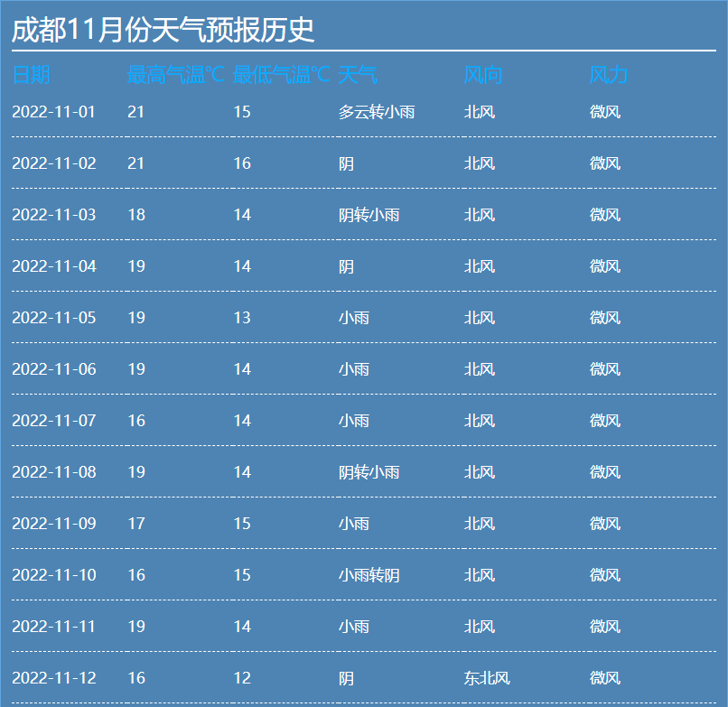Click 阴 weather in the 2022-11-04 row
The height and width of the screenshot is (707, 728).
346,266
